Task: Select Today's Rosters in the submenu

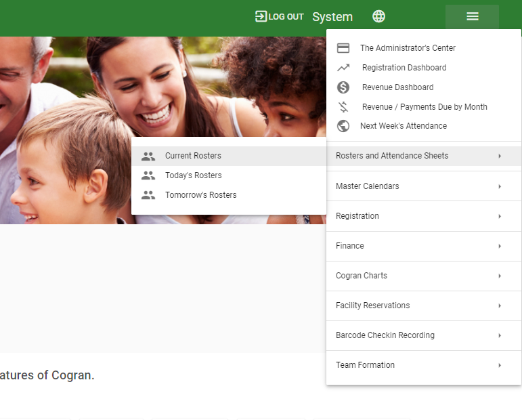Action: (x=229, y=175)
